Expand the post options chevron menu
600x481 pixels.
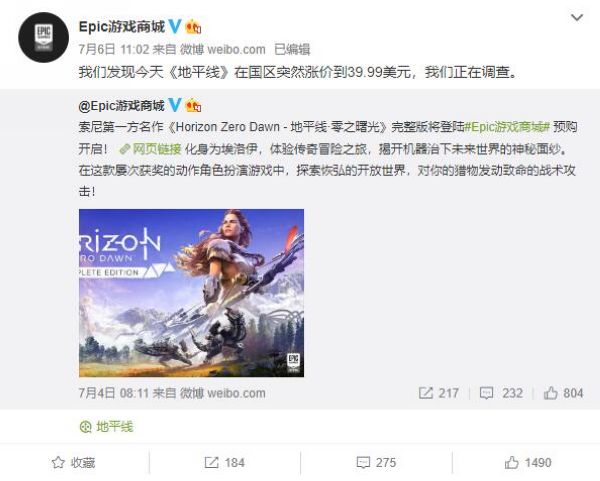point(577,18)
